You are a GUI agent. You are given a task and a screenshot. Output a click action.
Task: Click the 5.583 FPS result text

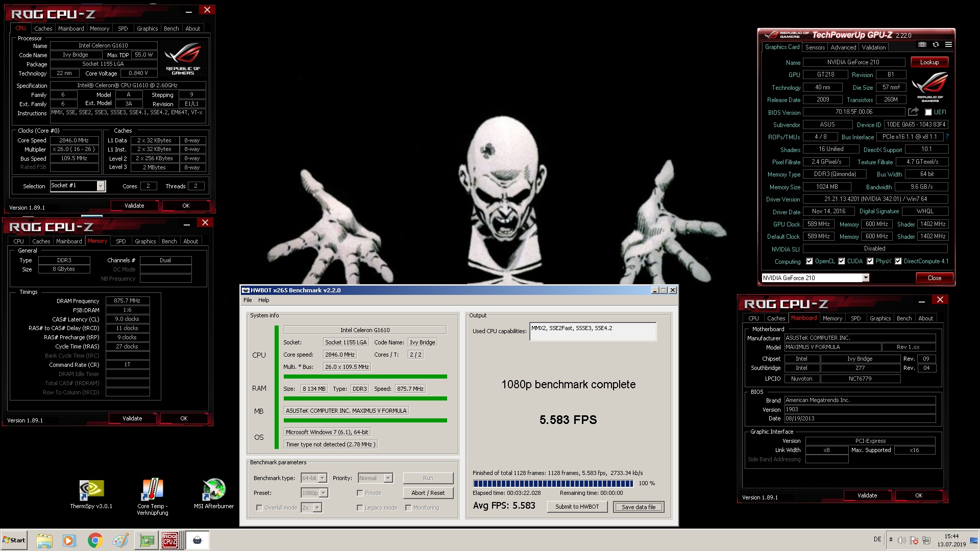tap(568, 420)
